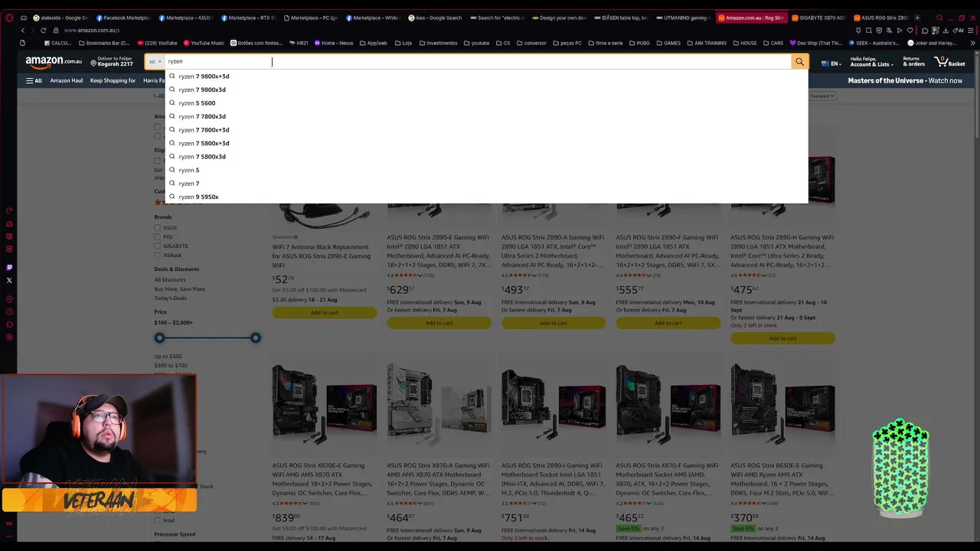980x551 pixels.
Task: Open the All Discounts filter link
Action: (x=169, y=279)
